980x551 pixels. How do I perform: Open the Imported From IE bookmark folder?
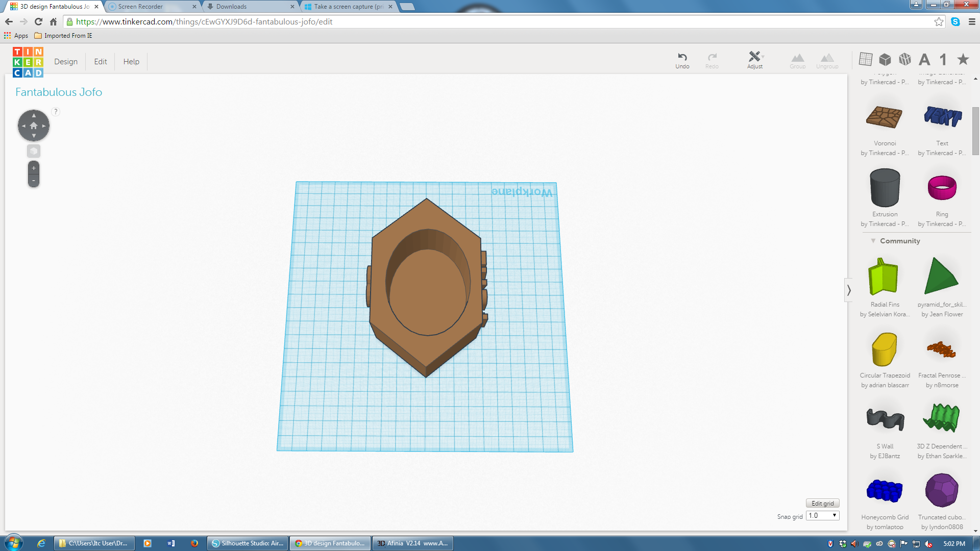(x=63, y=36)
